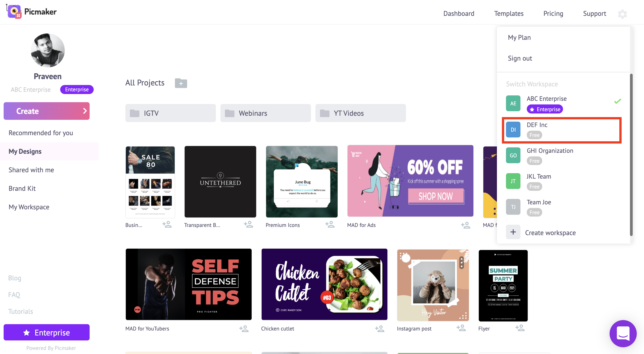Select JKL Team free workspace
This screenshot has width=644, height=354.
tap(563, 181)
